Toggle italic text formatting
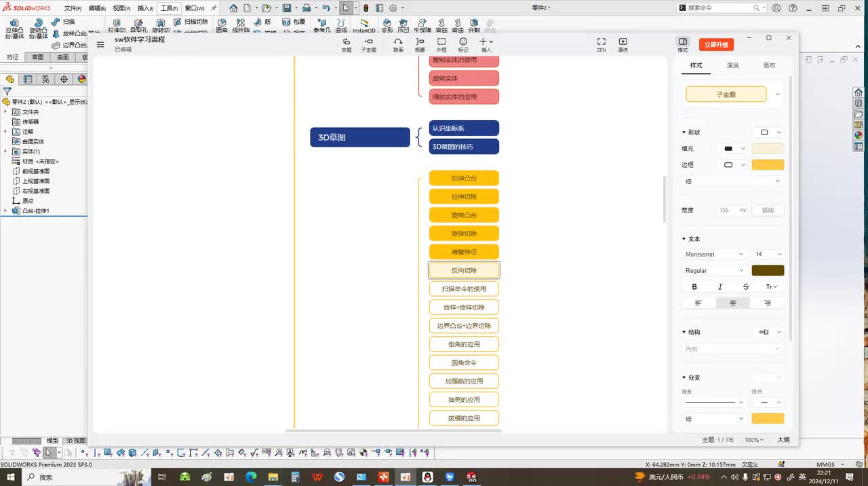Image resolution: width=868 pixels, height=486 pixels. coord(720,286)
